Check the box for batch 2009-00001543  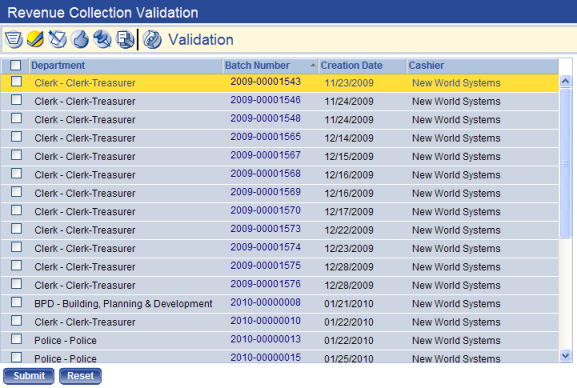pos(16,81)
